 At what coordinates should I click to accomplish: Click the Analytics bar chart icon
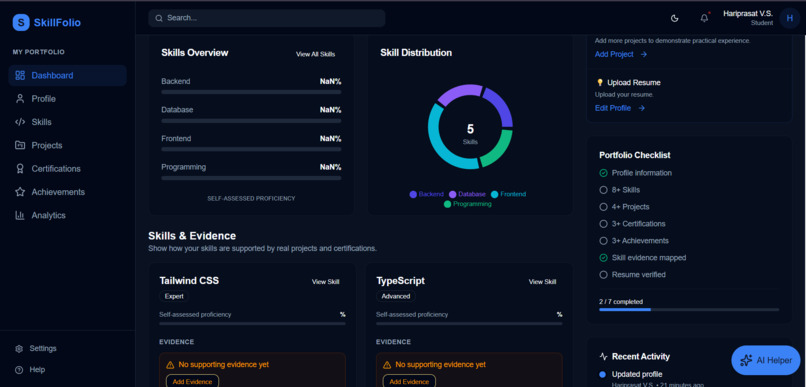point(20,215)
